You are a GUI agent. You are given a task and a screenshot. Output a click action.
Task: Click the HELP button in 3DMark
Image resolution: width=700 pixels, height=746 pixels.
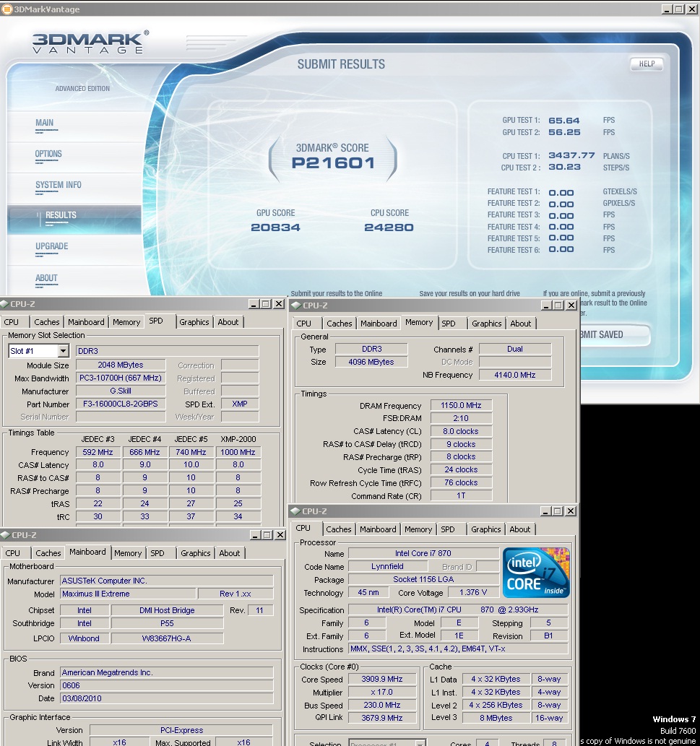coord(647,64)
